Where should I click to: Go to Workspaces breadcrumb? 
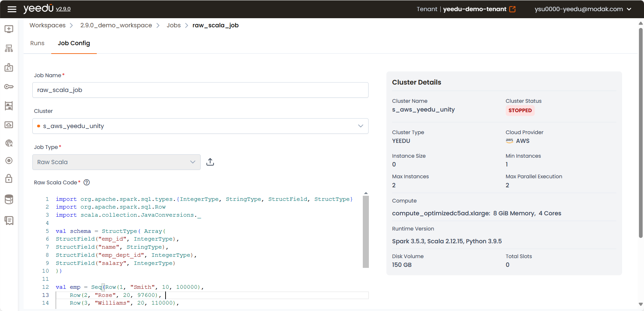click(48, 25)
